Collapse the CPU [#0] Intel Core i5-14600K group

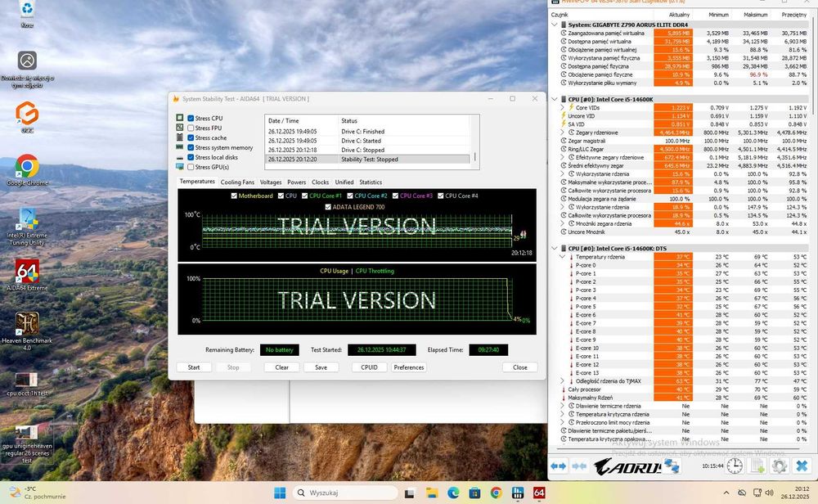click(x=555, y=99)
